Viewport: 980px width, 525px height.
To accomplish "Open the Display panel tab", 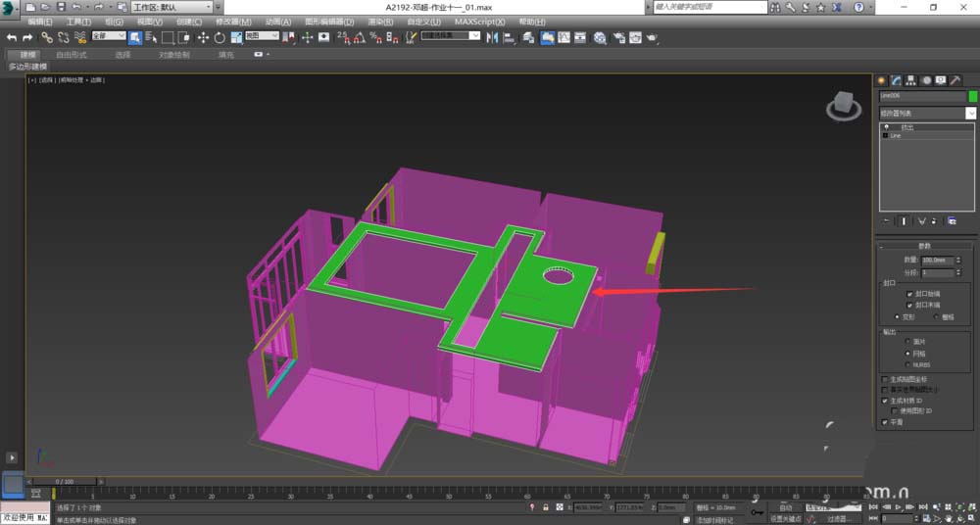I will tap(941, 80).
